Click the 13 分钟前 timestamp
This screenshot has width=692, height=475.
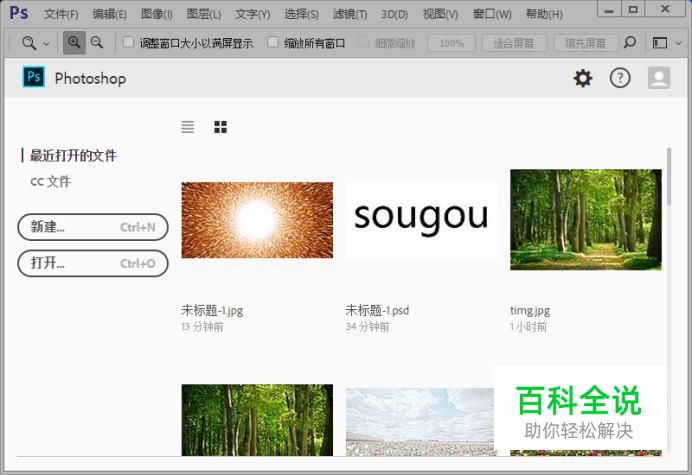click(x=203, y=327)
